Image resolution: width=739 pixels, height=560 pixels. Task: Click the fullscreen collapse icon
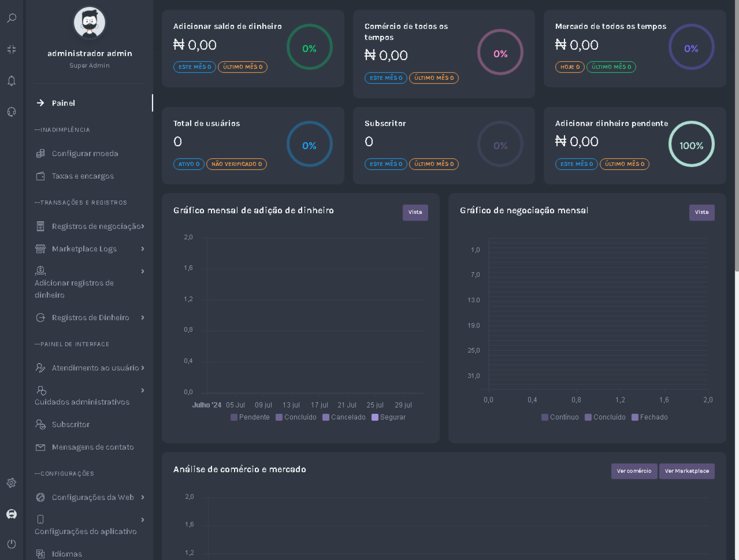click(x=12, y=49)
